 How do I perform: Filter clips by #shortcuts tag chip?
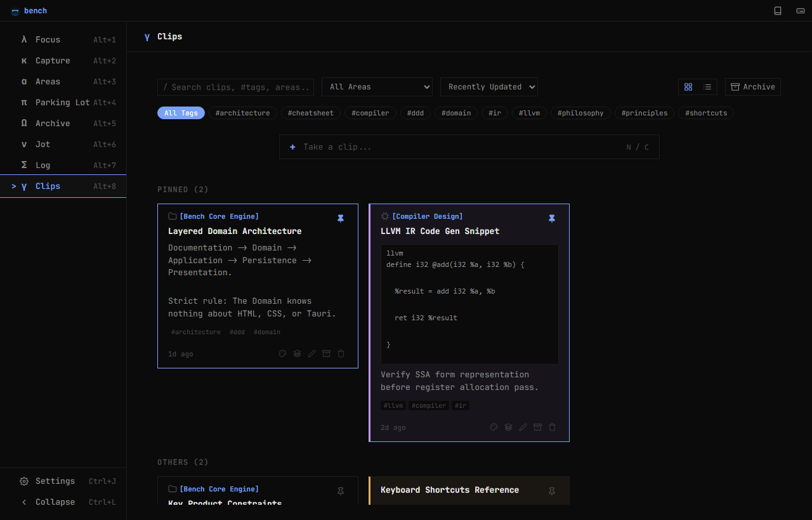706,113
